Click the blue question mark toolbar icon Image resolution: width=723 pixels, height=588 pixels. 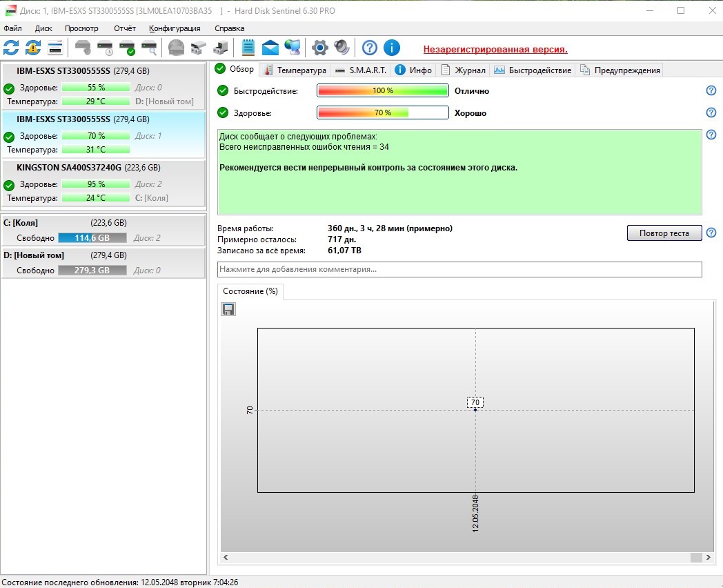click(370, 48)
